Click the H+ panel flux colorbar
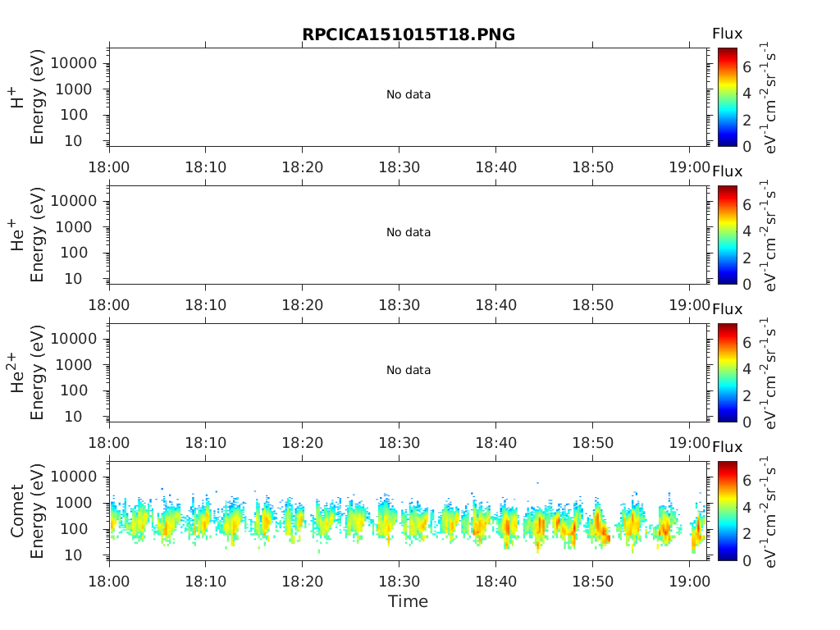The width and height of the screenshot is (840, 630). coord(728,97)
